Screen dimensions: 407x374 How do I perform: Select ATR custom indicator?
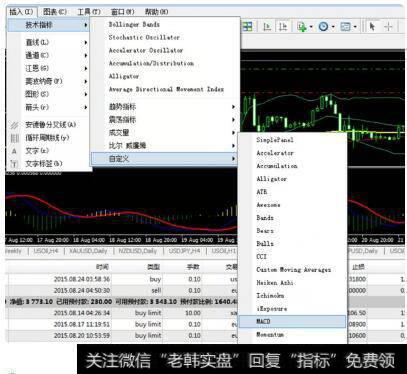coord(292,192)
